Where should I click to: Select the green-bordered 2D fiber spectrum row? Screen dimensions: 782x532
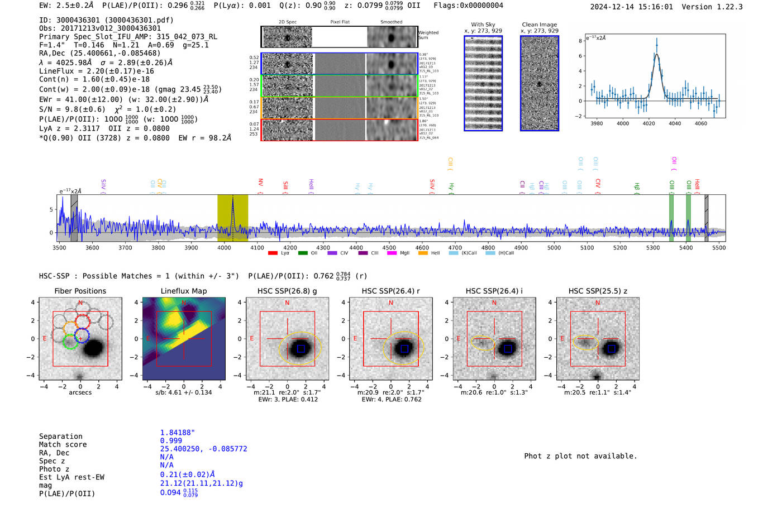click(339, 86)
